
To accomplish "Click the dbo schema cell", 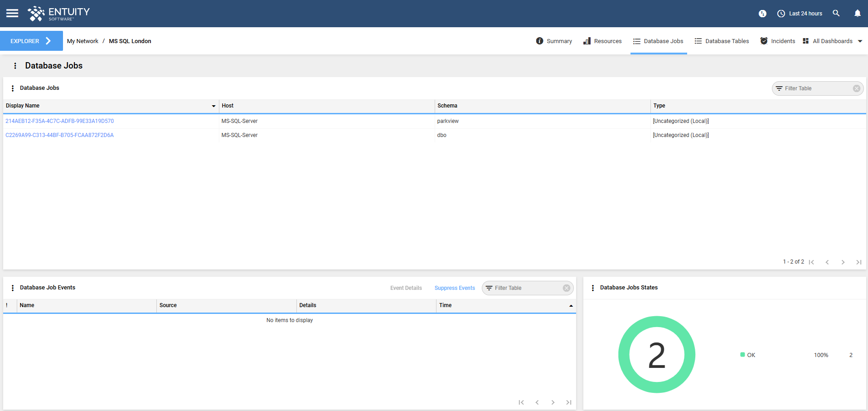I will [442, 135].
